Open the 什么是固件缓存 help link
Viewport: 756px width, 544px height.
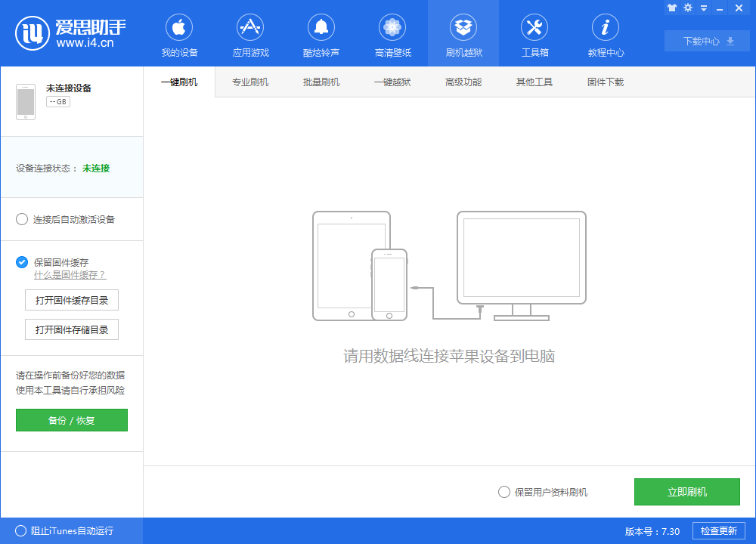[70, 275]
